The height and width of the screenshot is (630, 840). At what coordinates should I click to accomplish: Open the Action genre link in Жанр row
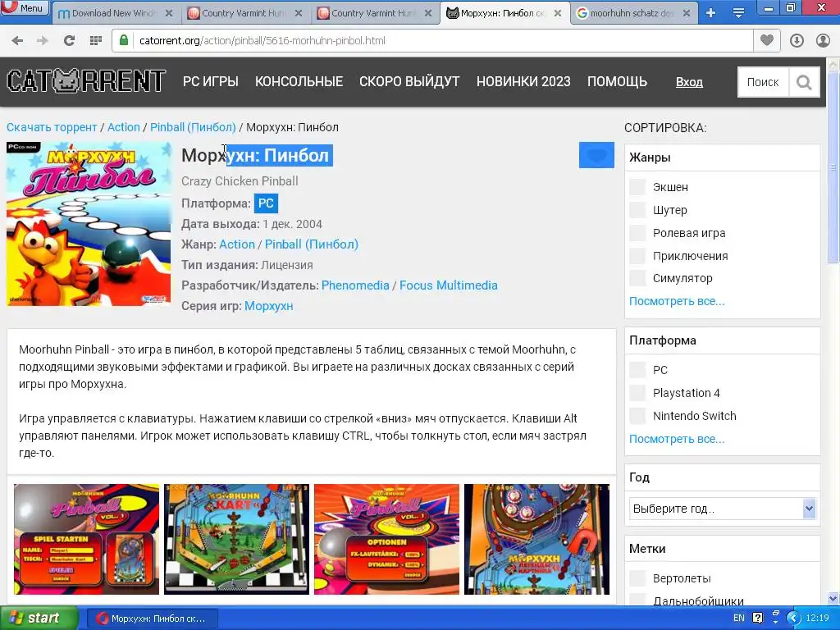(x=237, y=244)
